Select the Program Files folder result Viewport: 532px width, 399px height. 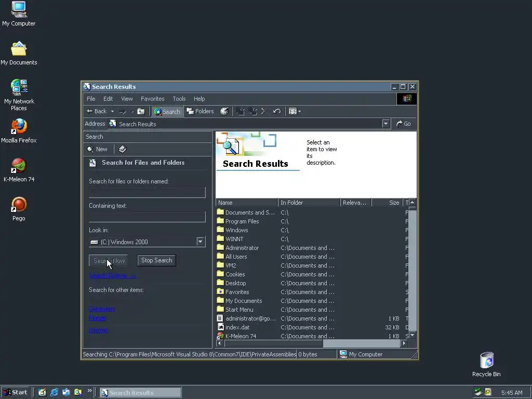[238, 221]
